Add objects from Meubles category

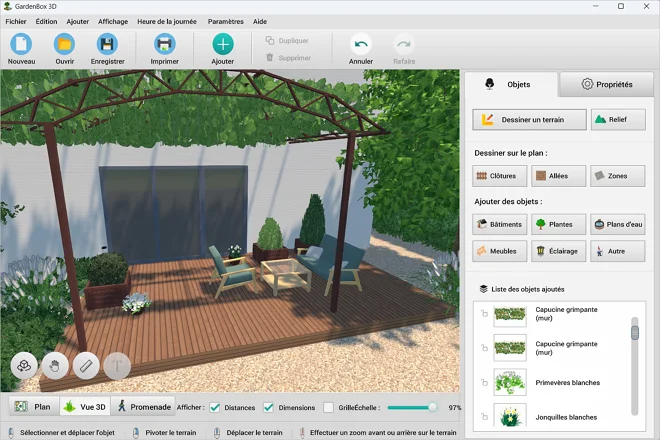point(499,251)
